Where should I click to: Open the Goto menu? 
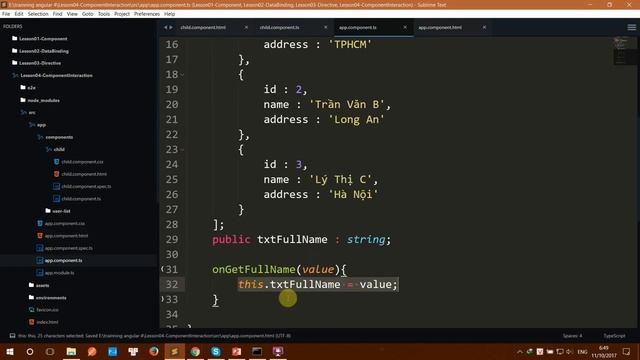click(87, 14)
